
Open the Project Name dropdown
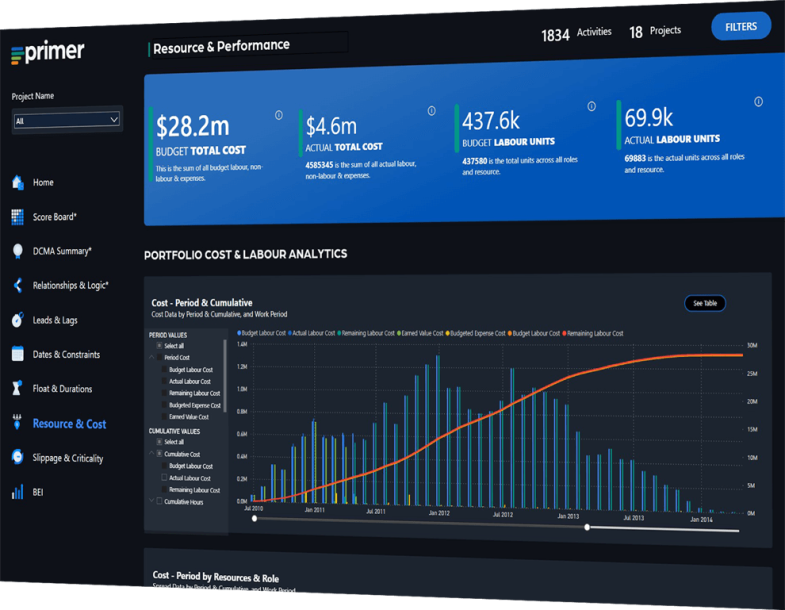coord(66,120)
